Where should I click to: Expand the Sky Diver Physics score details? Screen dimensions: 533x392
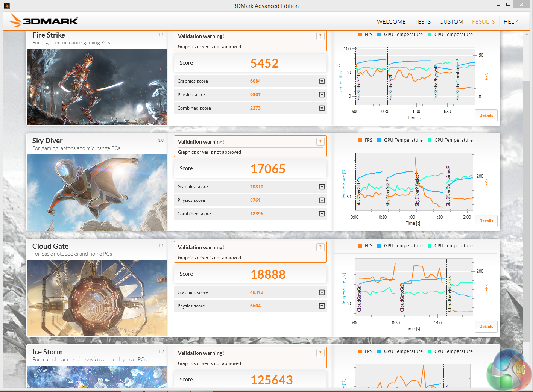click(x=322, y=200)
